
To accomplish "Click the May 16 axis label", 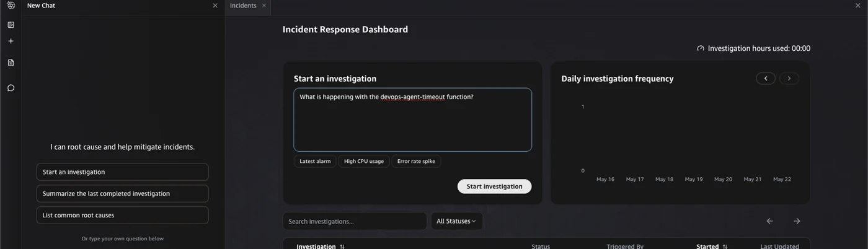I will tap(605, 179).
